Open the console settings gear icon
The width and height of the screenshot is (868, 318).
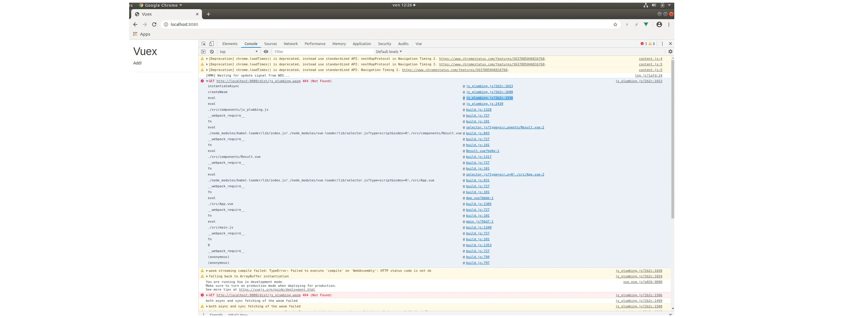point(670,52)
